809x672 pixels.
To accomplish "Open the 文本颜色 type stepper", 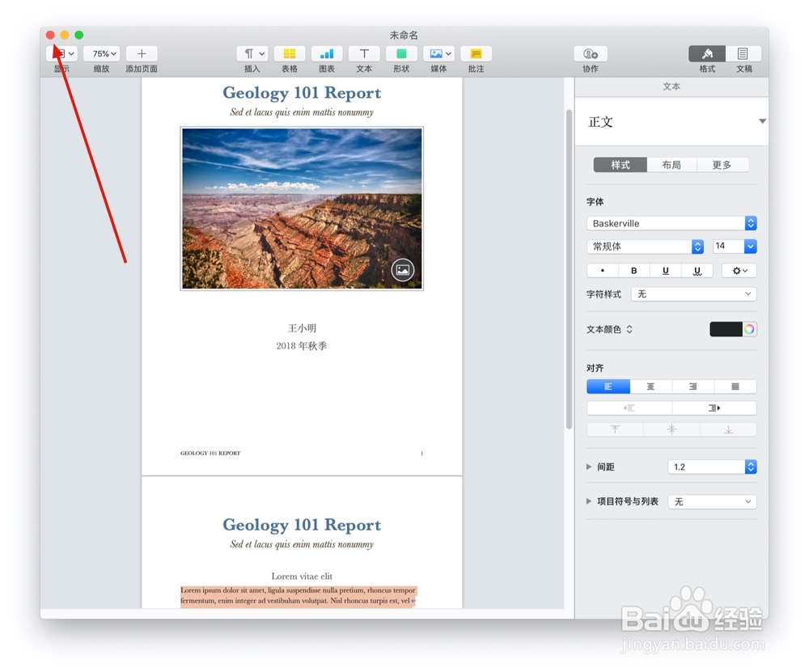I will pyautogui.click(x=629, y=329).
